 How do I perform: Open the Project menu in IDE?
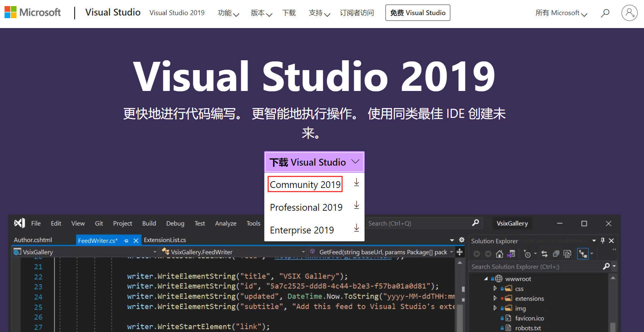coord(122,223)
